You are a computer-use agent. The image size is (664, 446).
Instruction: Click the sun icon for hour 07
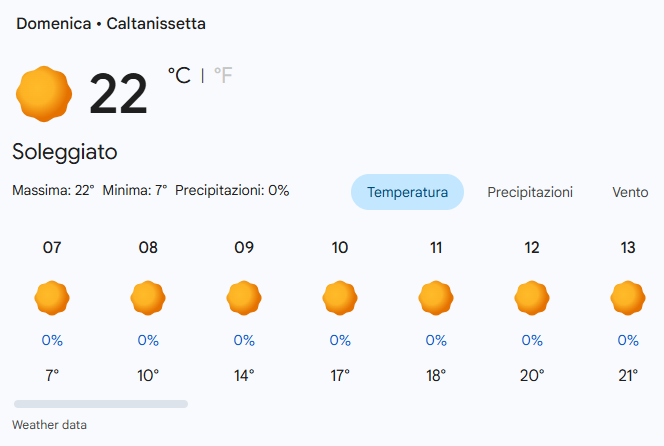52,298
